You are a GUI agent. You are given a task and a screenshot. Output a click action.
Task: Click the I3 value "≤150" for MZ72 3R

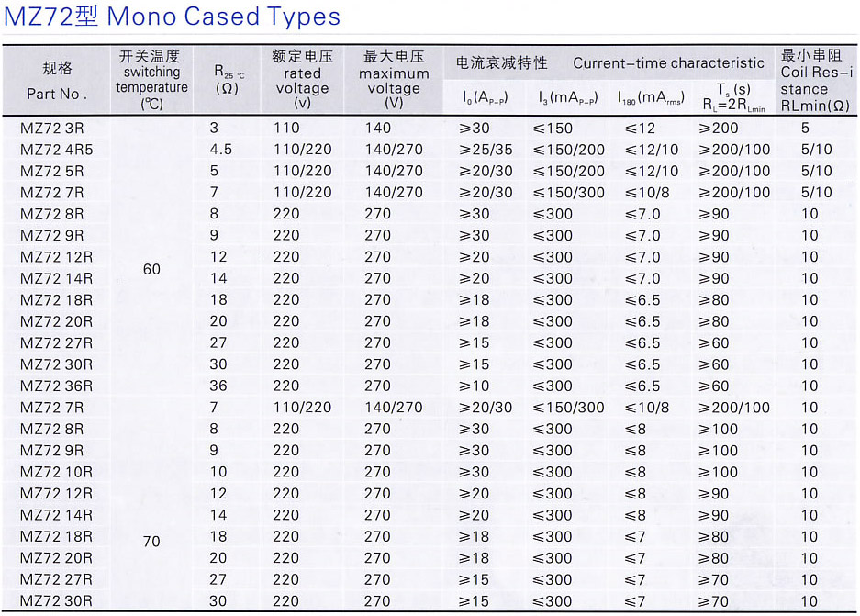click(x=553, y=129)
